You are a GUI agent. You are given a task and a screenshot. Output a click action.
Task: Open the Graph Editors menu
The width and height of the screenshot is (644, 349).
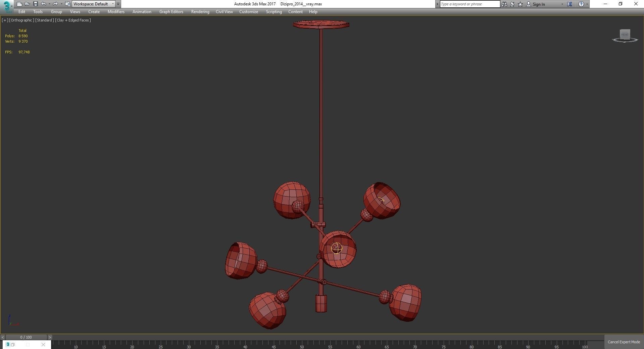[x=171, y=12]
